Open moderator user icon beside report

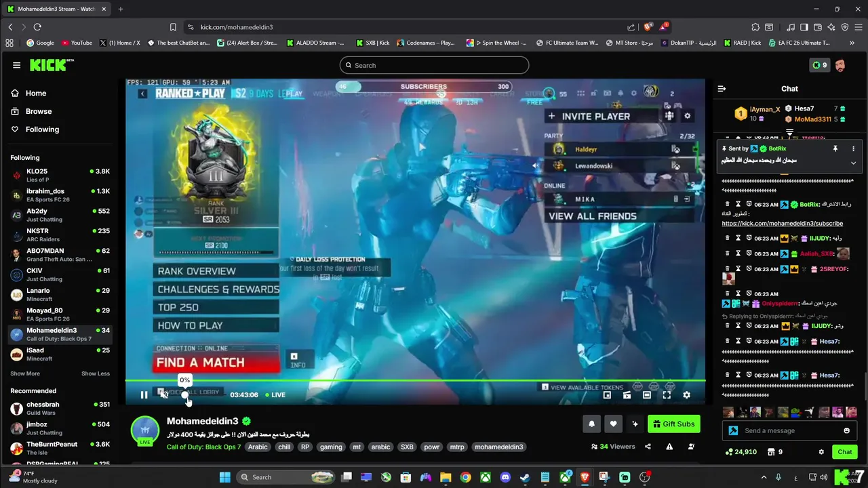691,447
